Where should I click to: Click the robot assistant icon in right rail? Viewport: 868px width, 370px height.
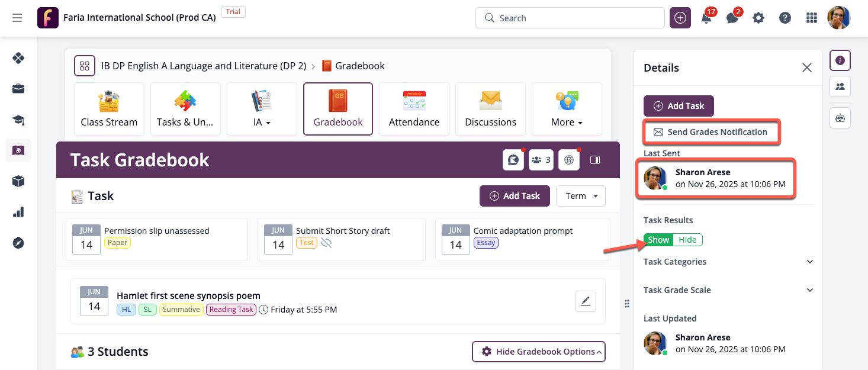pos(840,118)
